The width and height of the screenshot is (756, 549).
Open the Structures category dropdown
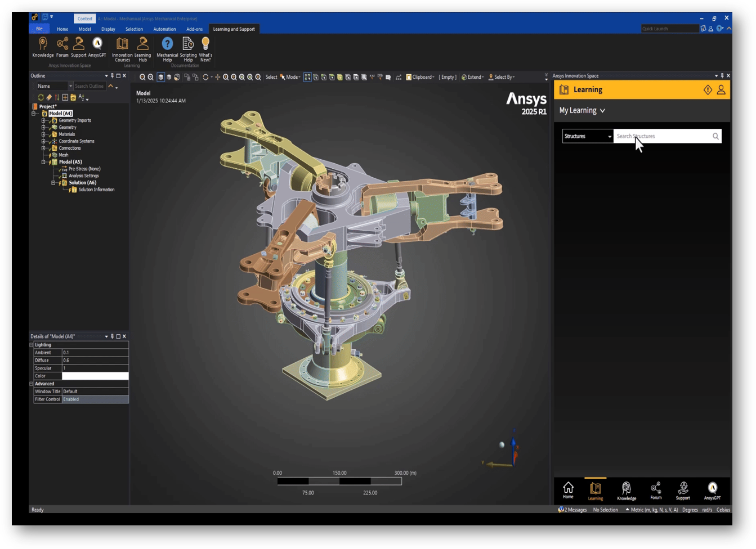[588, 136]
